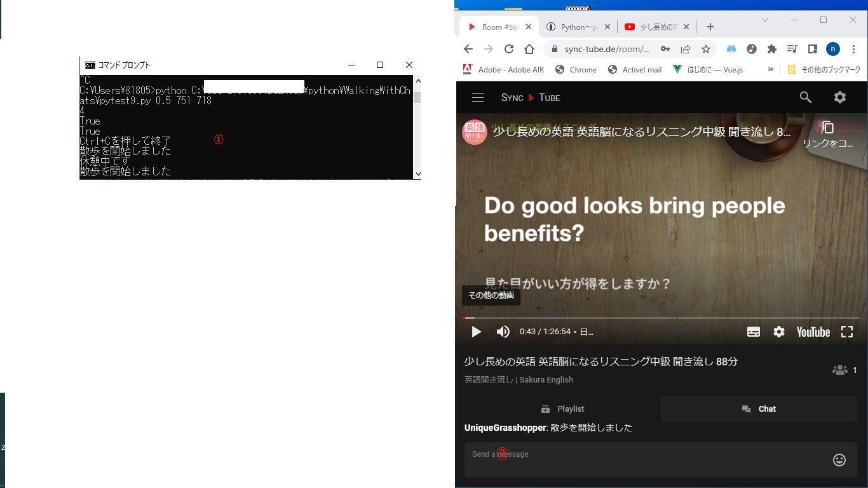Viewport: 868px width, 488px height.
Task: Switch to the Python tab
Action: (578, 27)
